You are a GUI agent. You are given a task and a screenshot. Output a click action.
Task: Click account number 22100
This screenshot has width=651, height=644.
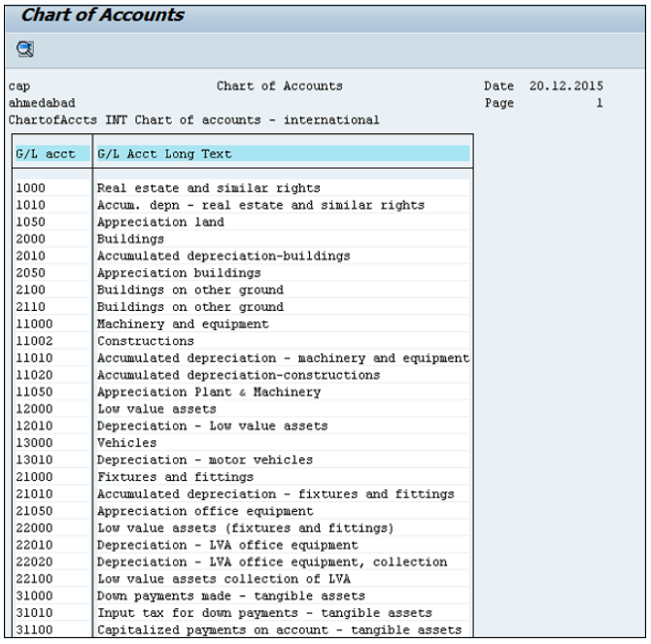click(34, 579)
